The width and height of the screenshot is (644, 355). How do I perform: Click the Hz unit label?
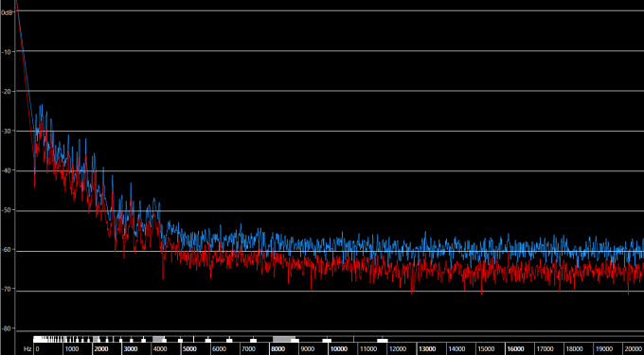click(x=27, y=349)
